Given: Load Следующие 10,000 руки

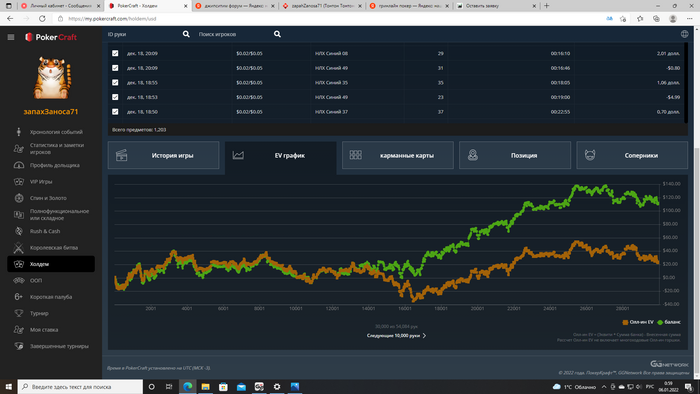Looking at the screenshot, I should (396, 336).
